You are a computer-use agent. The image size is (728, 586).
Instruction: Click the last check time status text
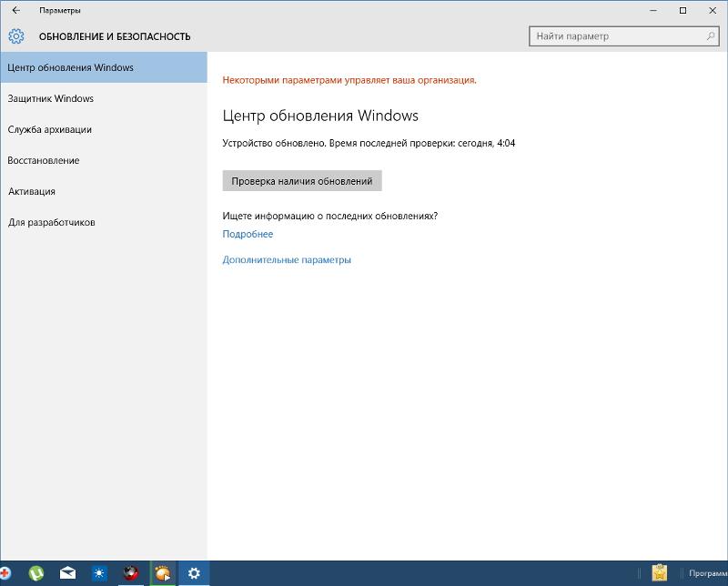pos(369,143)
